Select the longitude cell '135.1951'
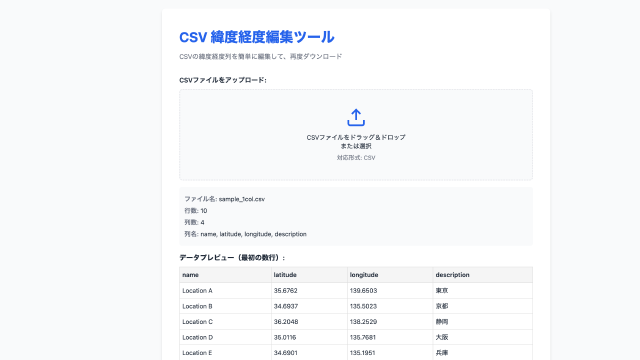Image resolution: width=640 pixels, height=360 pixels. click(390, 353)
